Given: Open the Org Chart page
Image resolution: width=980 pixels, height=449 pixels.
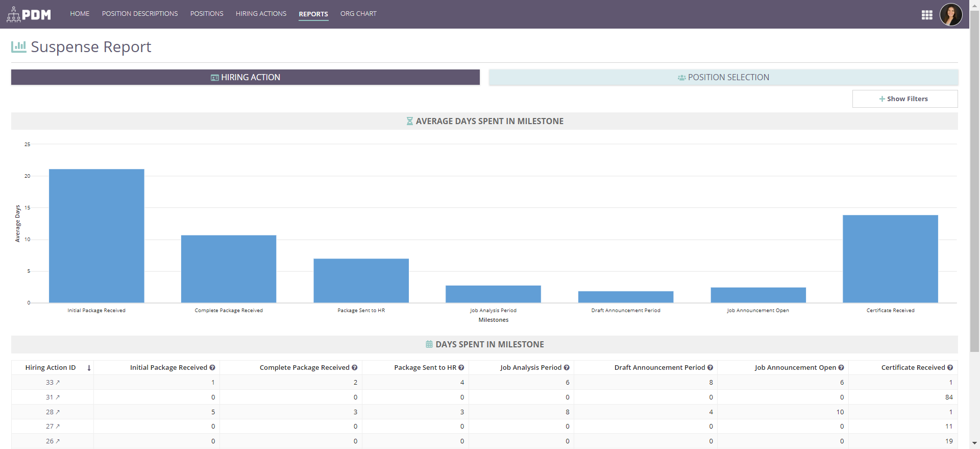Looking at the screenshot, I should coord(358,14).
